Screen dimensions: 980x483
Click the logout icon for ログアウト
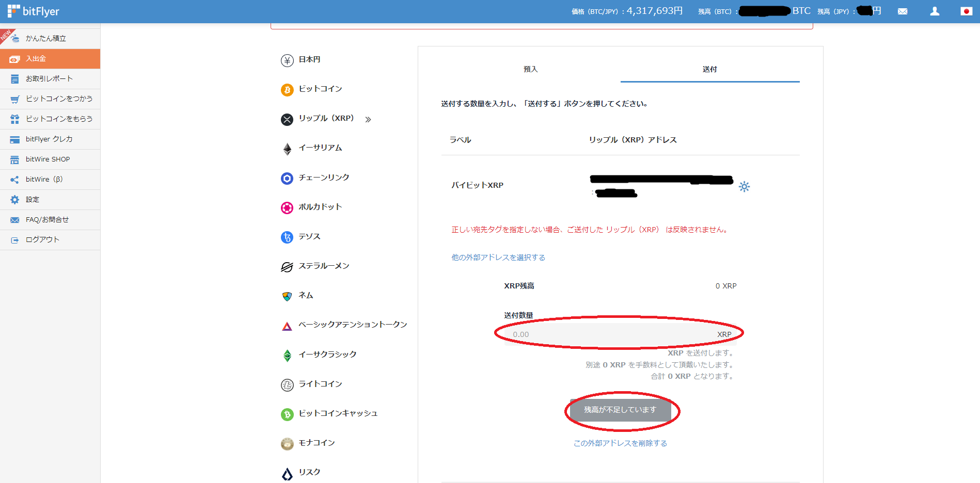coord(15,240)
